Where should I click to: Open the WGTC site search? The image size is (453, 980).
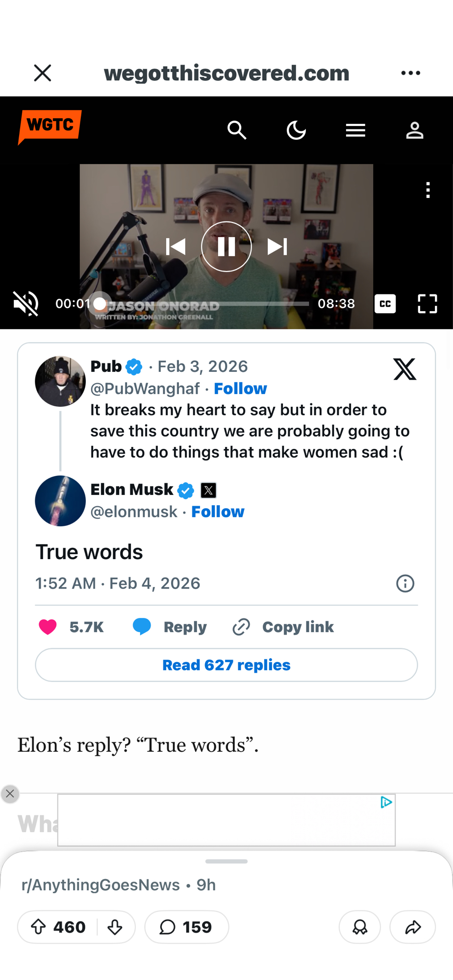click(x=237, y=130)
